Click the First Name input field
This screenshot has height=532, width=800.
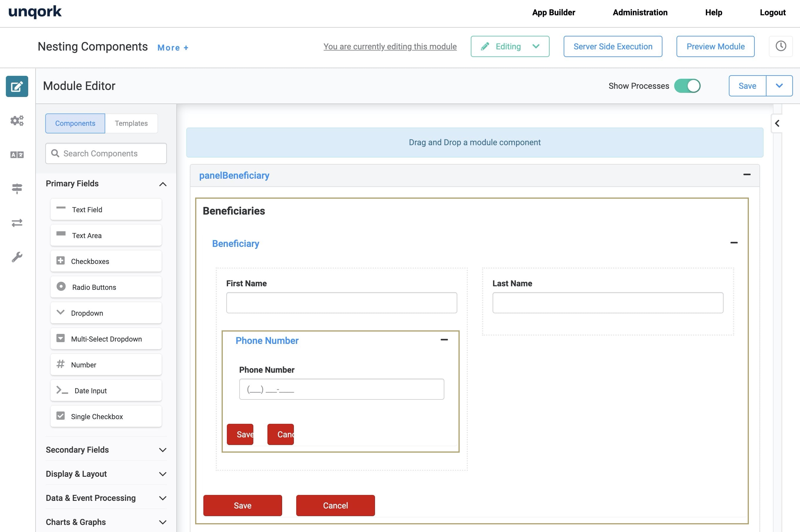[x=342, y=303]
